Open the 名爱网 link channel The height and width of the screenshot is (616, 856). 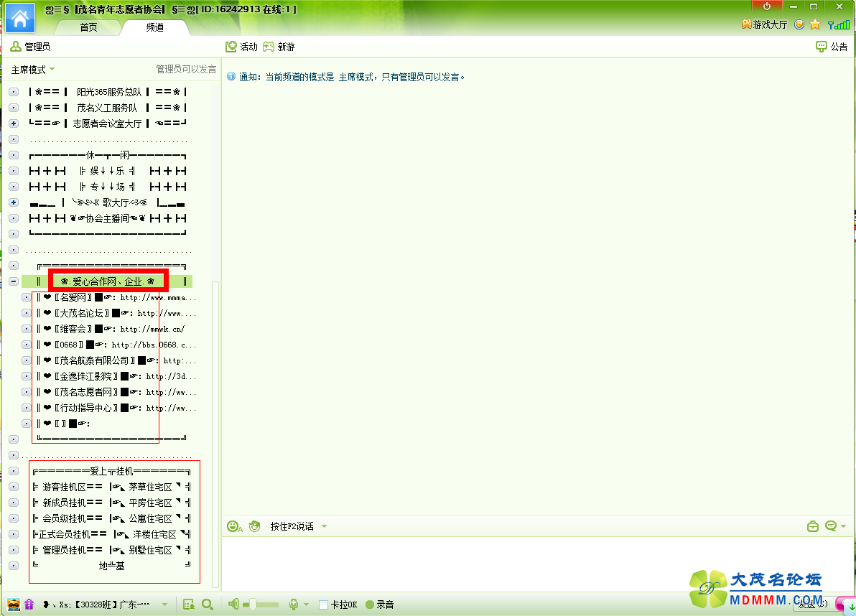[116, 297]
